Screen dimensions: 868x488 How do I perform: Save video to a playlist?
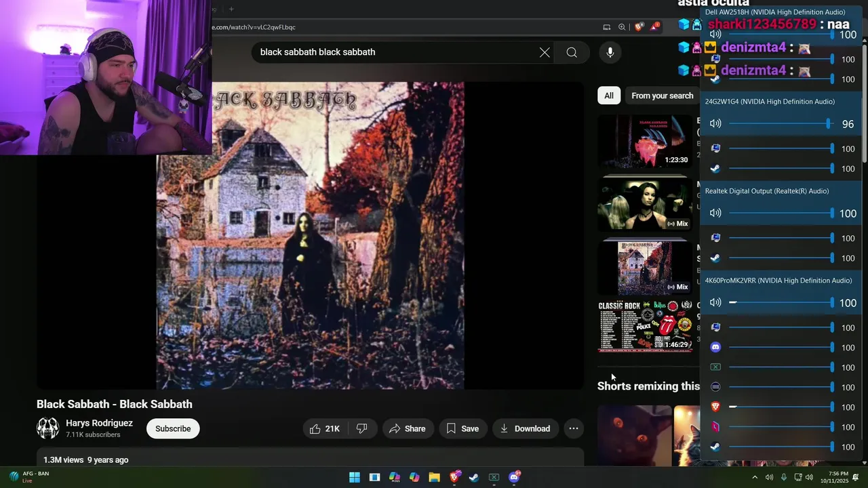tap(463, 428)
